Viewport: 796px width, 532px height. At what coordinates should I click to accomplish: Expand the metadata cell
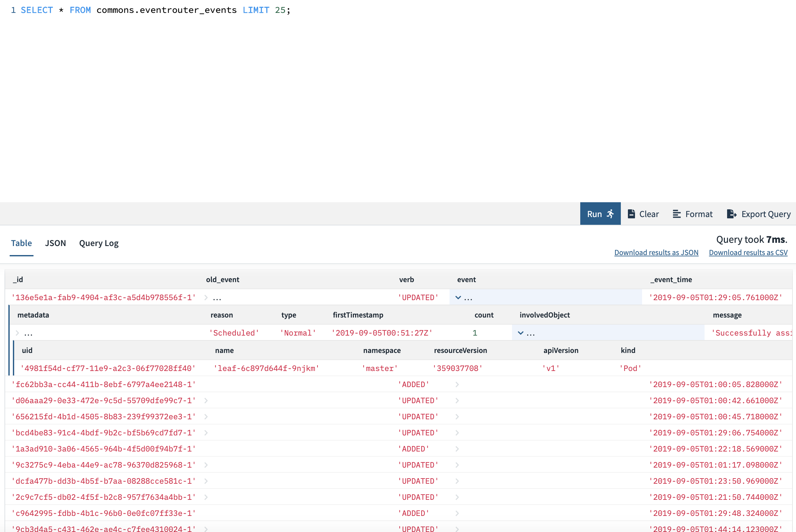17,333
